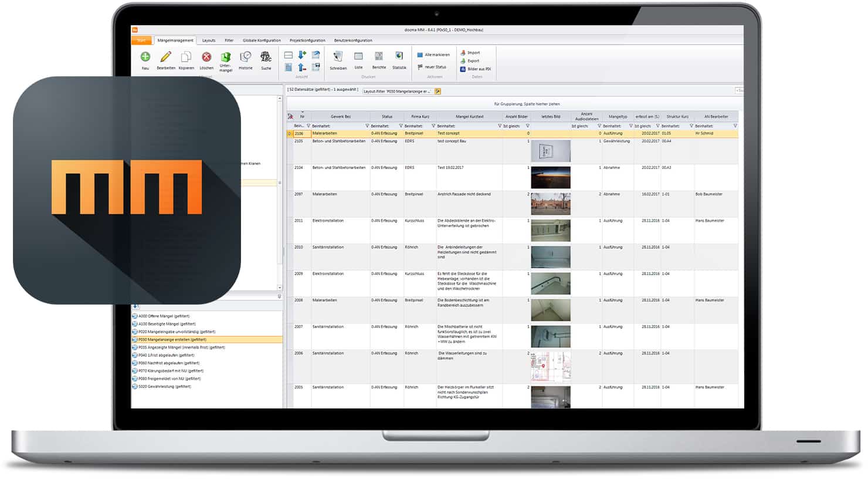The image size is (868, 500).
Task: Click the blue list view icon in Ansicht
Action: [x=289, y=67]
